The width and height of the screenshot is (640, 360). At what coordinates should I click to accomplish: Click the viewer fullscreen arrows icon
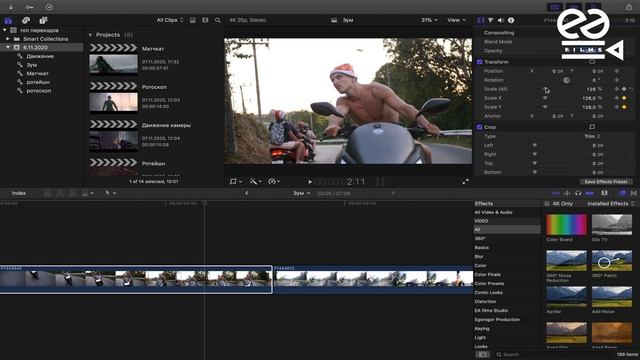(465, 182)
